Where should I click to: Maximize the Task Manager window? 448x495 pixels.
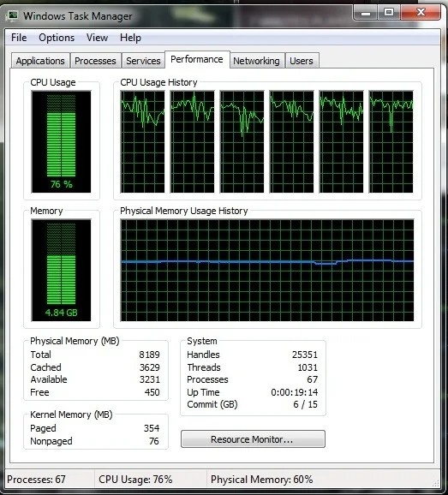389,13
